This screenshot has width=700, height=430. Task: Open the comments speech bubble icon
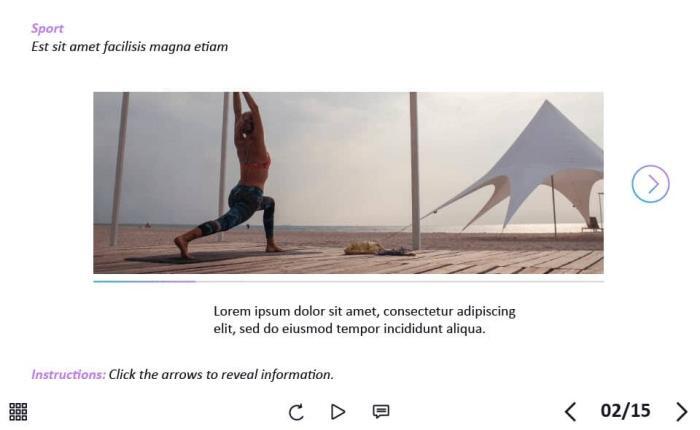point(381,411)
